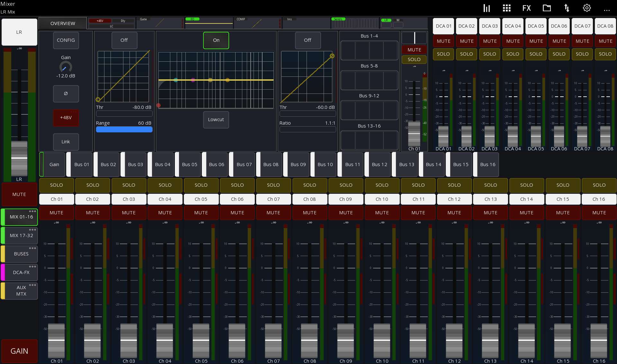617x364 pixels.
Task: Open the three-dot more menu
Action: tap(607, 10)
